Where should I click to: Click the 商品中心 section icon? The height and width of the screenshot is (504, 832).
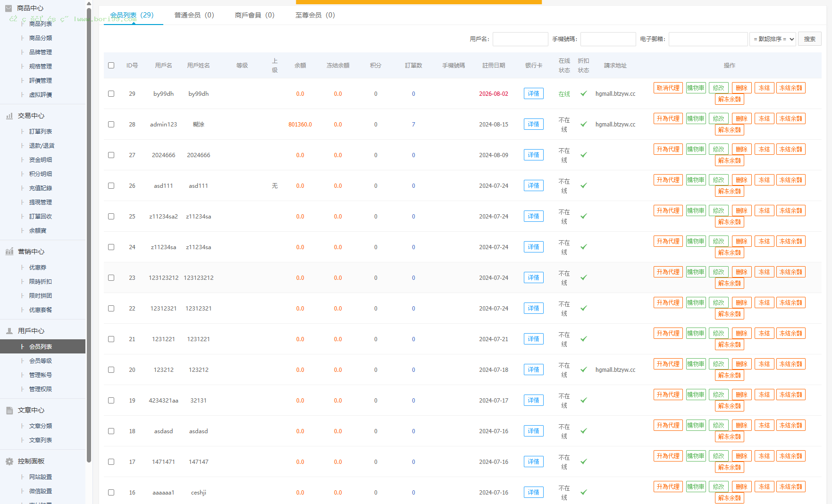pos(8,8)
